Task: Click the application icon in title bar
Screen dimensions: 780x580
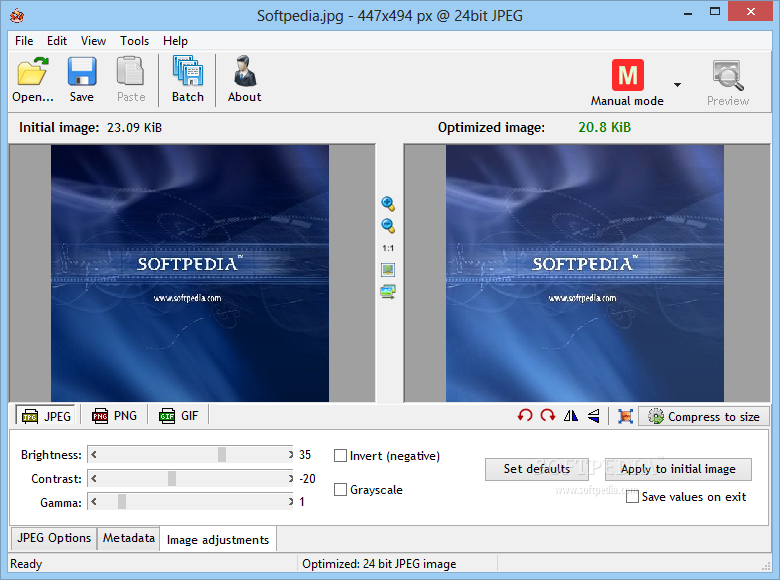Action: [x=17, y=15]
